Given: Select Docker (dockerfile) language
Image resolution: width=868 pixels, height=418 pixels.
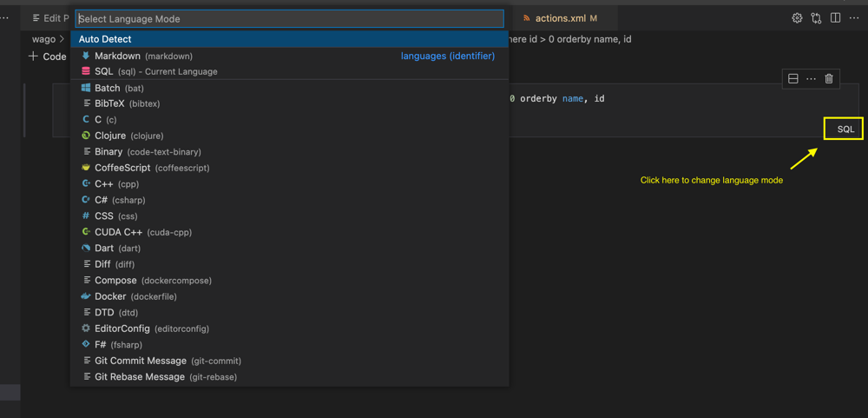Looking at the screenshot, I should 290,296.
